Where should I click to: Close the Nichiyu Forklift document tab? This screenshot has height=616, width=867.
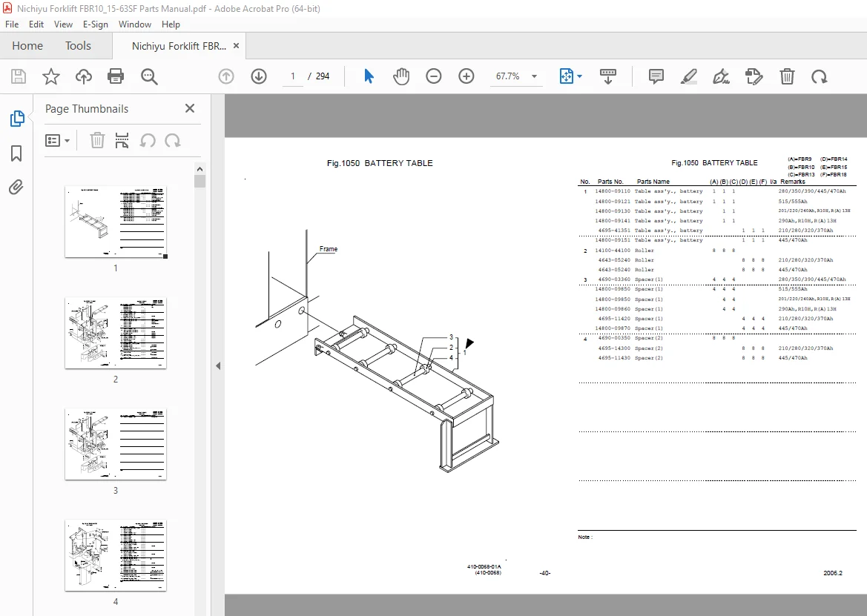tap(236, 46)
